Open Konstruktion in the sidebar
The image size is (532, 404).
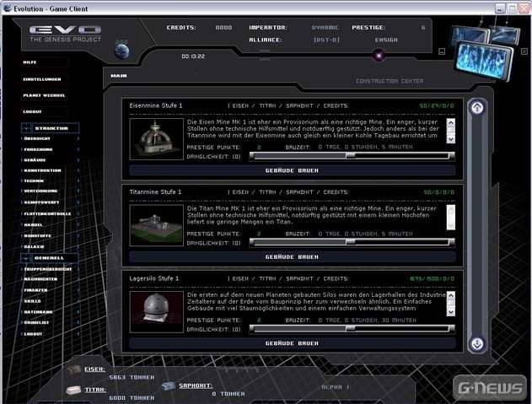coord(42,170)
